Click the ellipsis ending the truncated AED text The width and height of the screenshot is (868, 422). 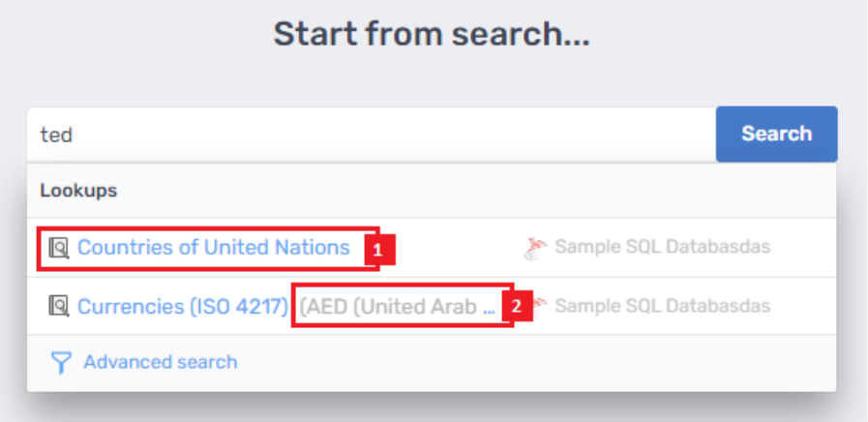click(489, 308)
